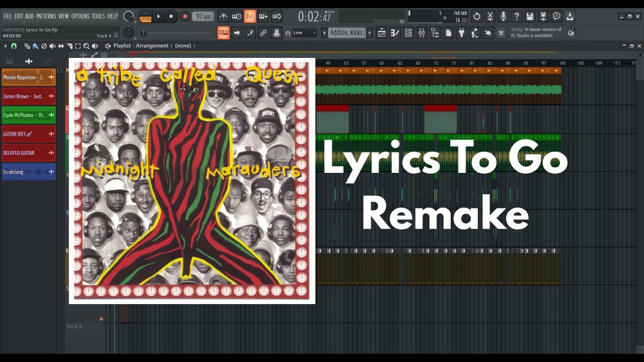Open the TOOLS menu
Screen dimensions: 644x362
[98, 16]
